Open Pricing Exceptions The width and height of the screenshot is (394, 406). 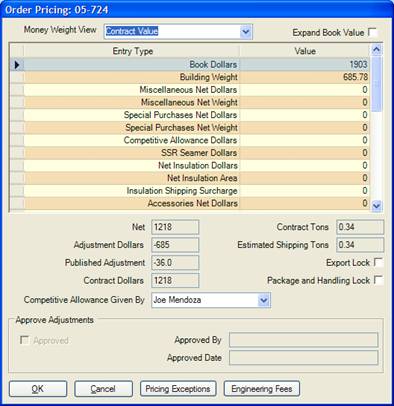coord(178,389)
